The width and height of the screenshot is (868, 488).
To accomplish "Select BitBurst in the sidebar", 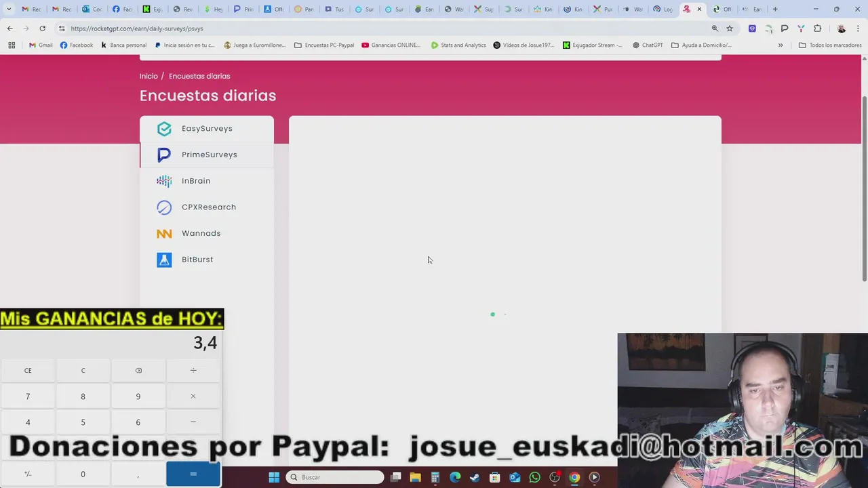I will click(207, 260).
